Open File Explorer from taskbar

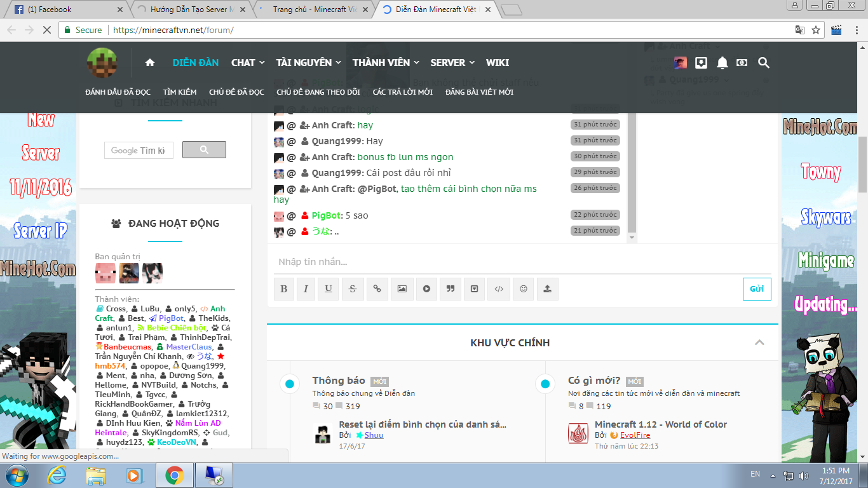[96, 475]
